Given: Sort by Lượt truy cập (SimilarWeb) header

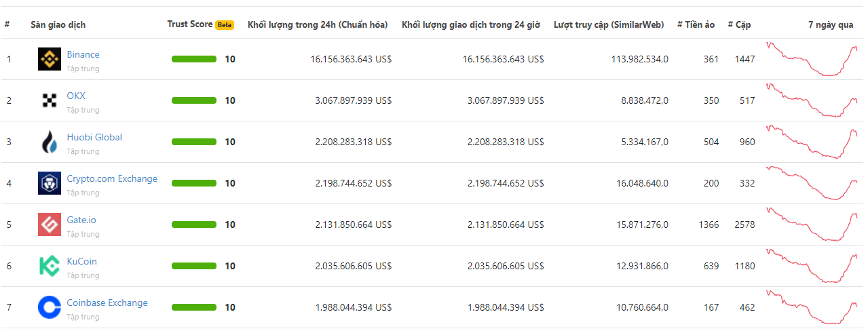Looking at the screenshot, I should [x=609, y=25].
